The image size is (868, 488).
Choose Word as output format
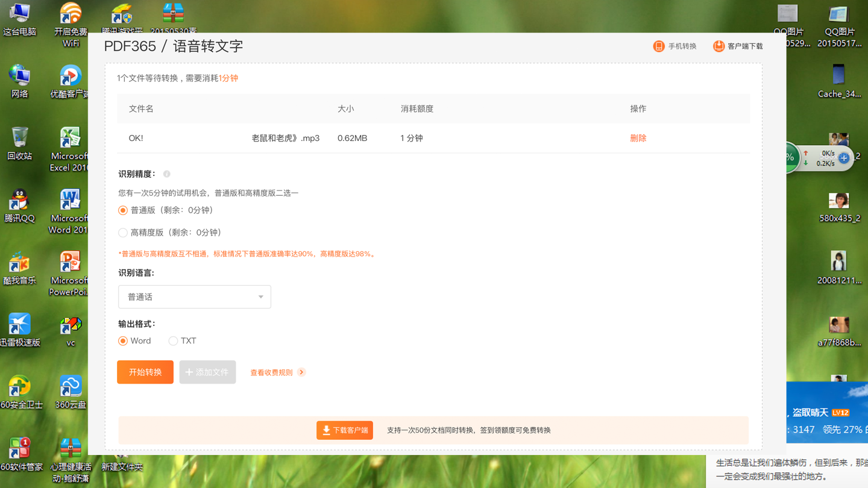click(x=123, y=341)
